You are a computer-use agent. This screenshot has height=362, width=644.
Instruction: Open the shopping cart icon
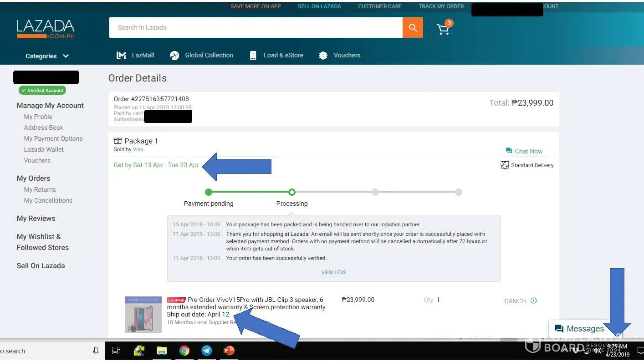point(443,29)
